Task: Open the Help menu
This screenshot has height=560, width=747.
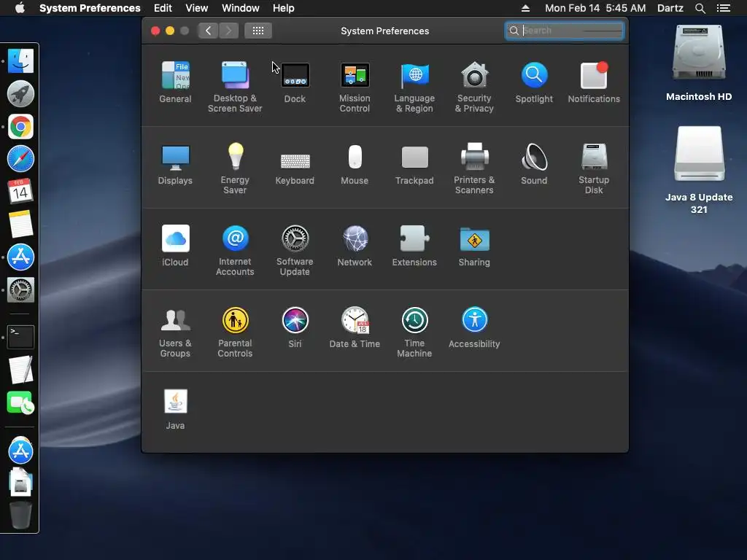Action: pyautogui.click(x=284, y=8)
